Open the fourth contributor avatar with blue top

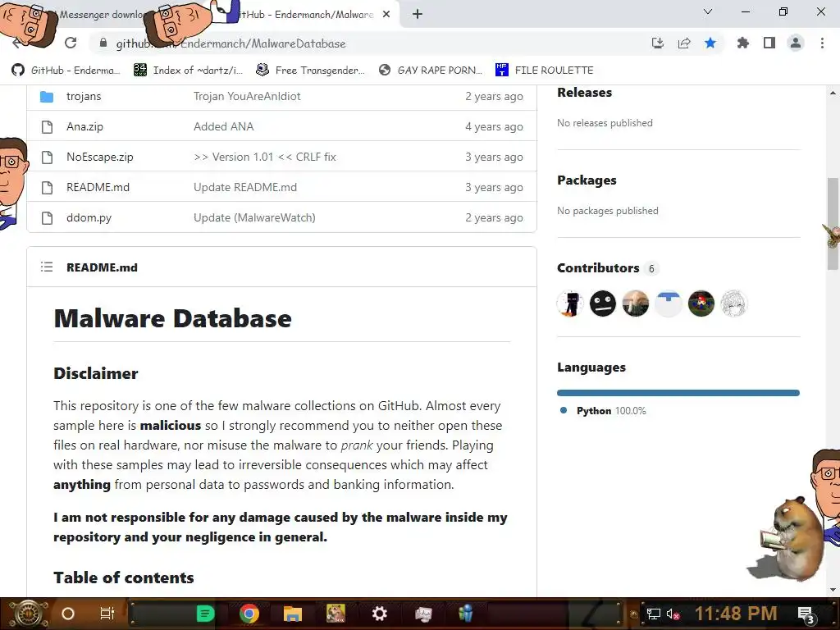[668, 304]
